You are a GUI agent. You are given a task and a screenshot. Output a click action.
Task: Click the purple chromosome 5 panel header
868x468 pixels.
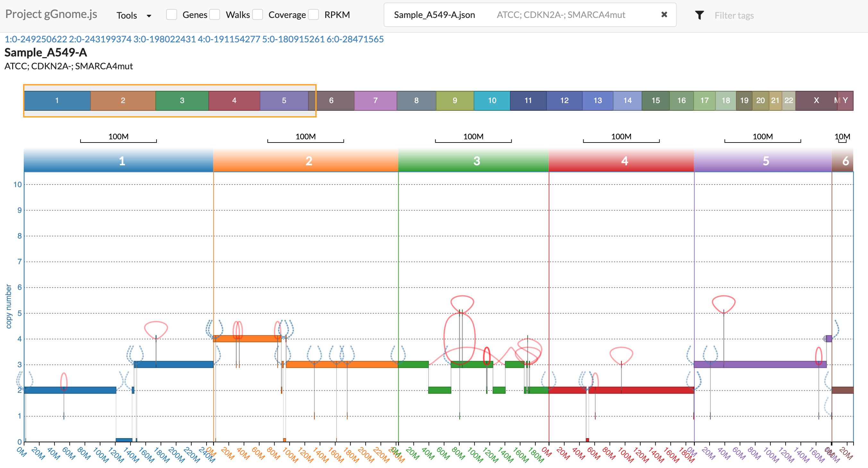point(763,160)
